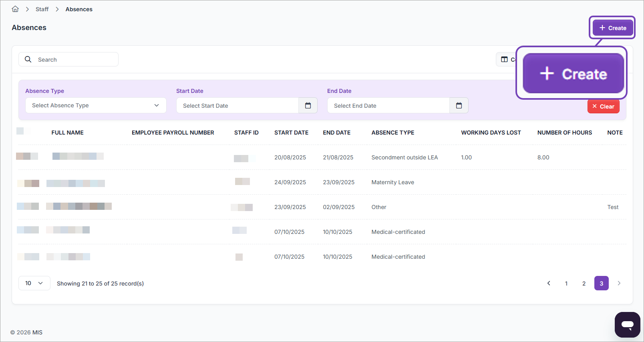The image size is (644, 342).
Task: Go to previous page with left chevron
Action: tap(549, 283)
